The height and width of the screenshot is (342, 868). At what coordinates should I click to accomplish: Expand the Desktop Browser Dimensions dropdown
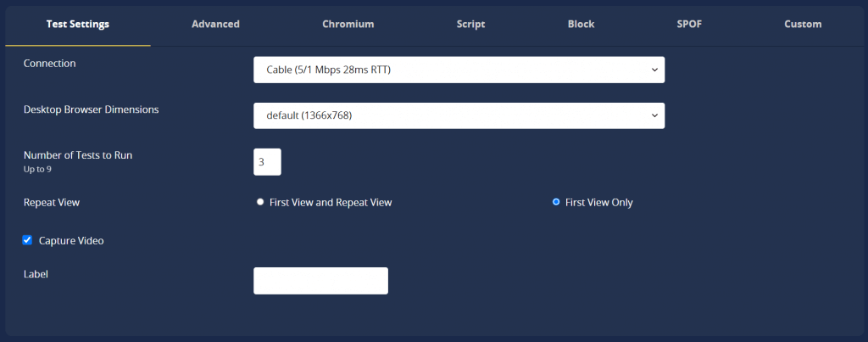[459, 116]
